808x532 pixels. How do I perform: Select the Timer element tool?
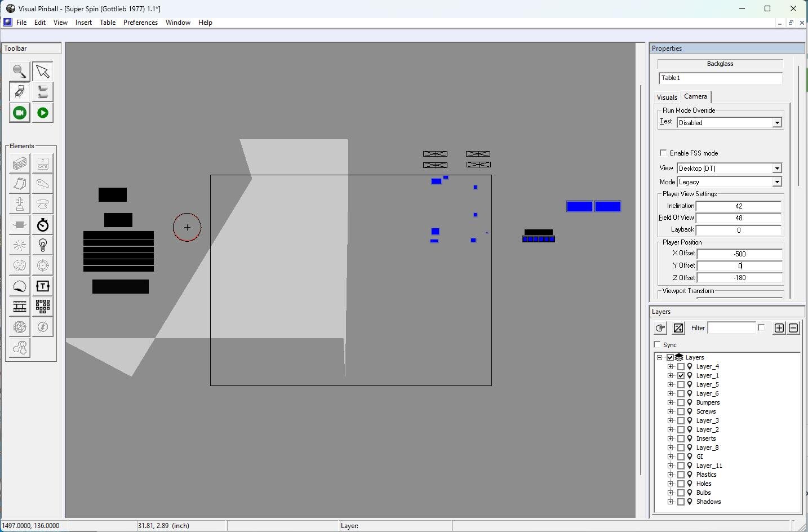tap(43, 225)
